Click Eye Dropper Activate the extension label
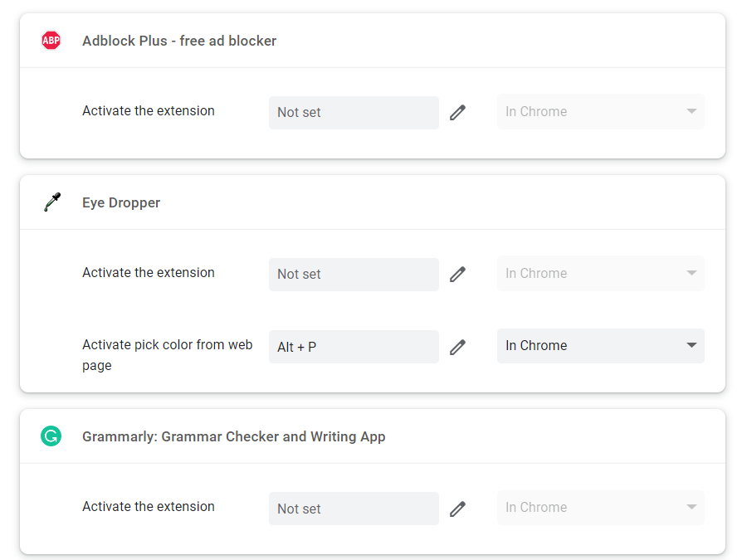This screenshot has width=742, height=560. 148,272
